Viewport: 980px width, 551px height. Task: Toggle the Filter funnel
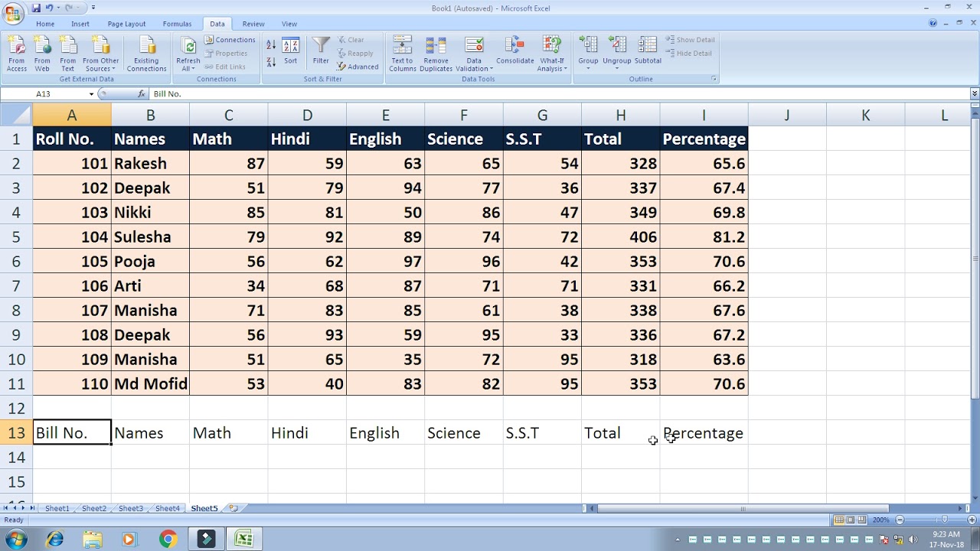click(321, 51)
